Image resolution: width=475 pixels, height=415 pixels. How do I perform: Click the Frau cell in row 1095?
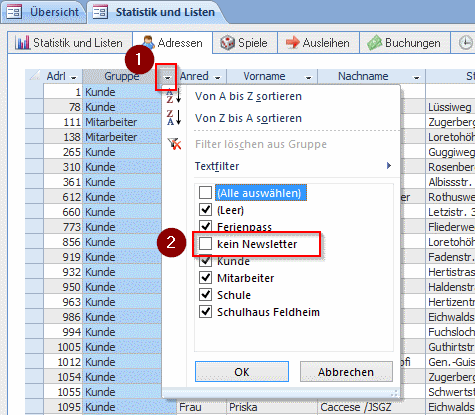point(201,407)
